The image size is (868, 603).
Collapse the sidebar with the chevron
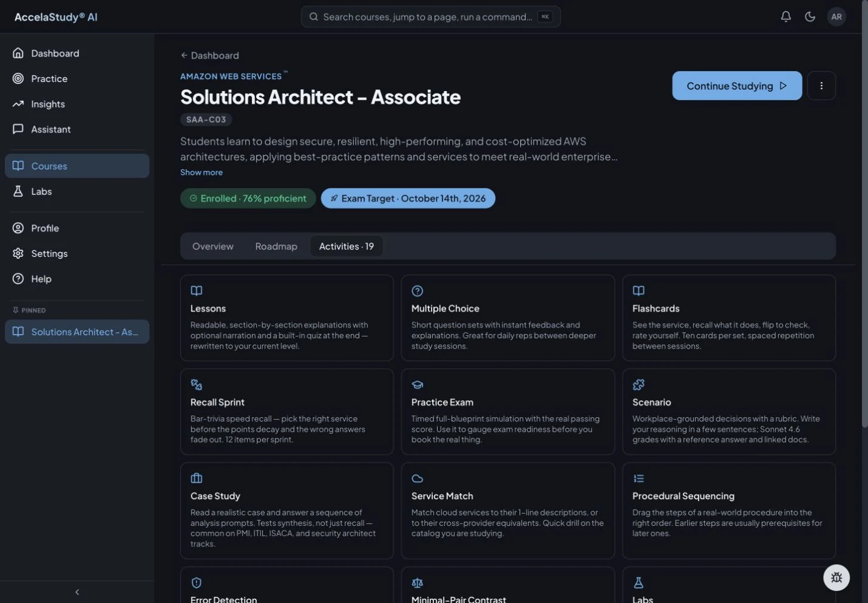pos(77,592)
